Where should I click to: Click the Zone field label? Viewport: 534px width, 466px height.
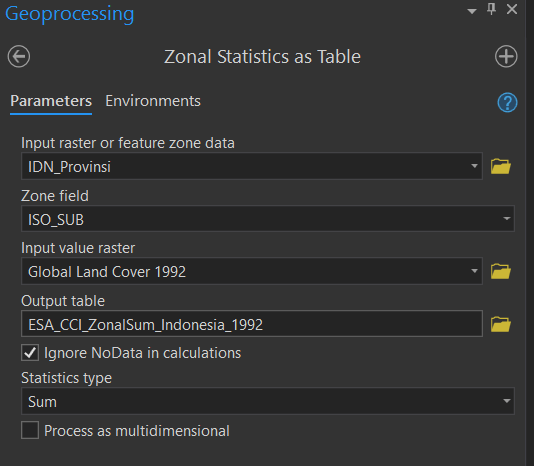point(55,196)
